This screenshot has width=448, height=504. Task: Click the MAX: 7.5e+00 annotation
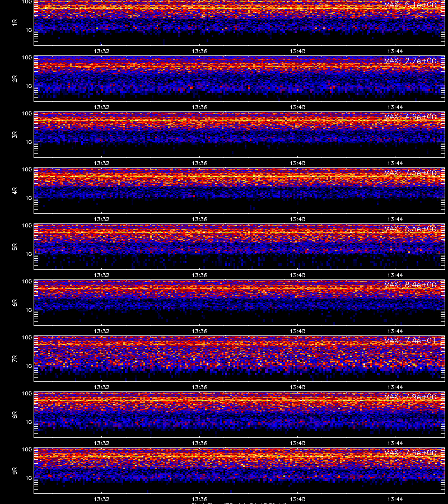(x=410, y=172)
